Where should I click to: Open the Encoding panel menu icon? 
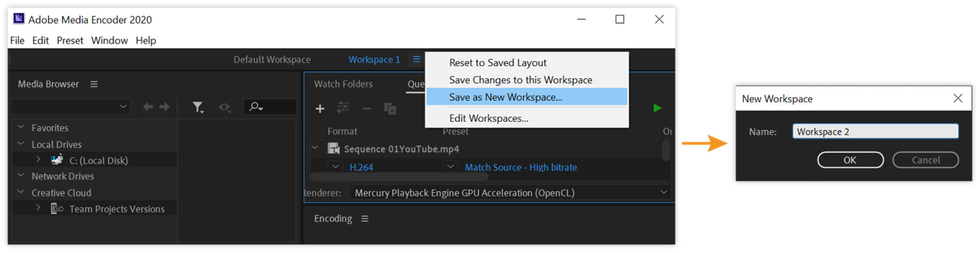click(x=364, y=219)
